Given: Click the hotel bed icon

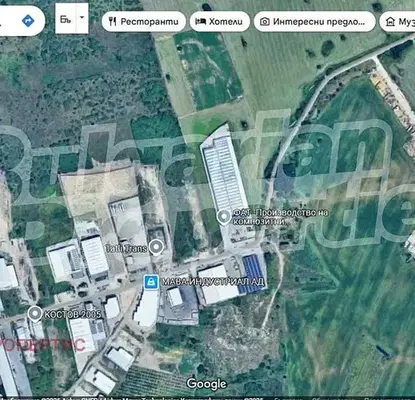Looking at the screenshot, I should click(x=201, y=22).
